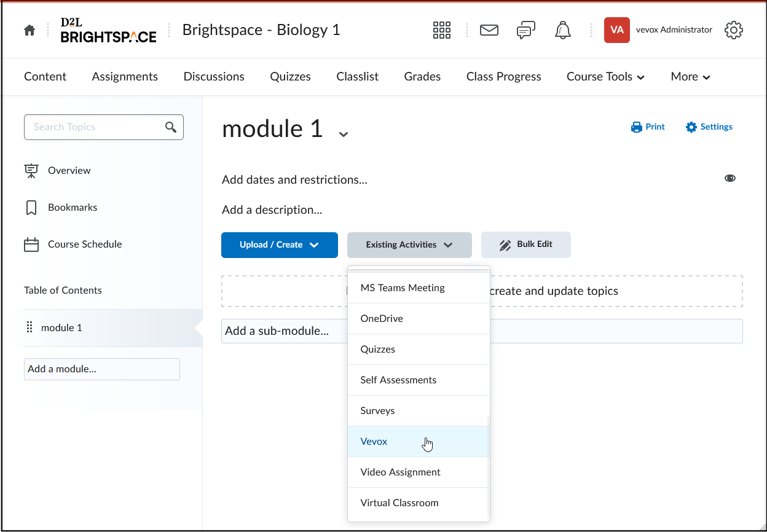Choose Video Assignment from the dropdown list
Image resolution: width=767 pixels, height=532 pixels.
[400, 472]
